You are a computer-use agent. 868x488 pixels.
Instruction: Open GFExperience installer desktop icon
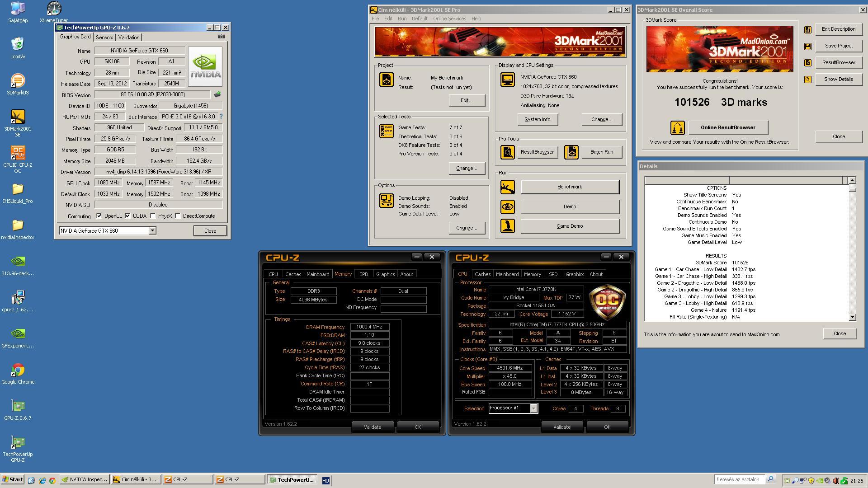click(18, 338)
